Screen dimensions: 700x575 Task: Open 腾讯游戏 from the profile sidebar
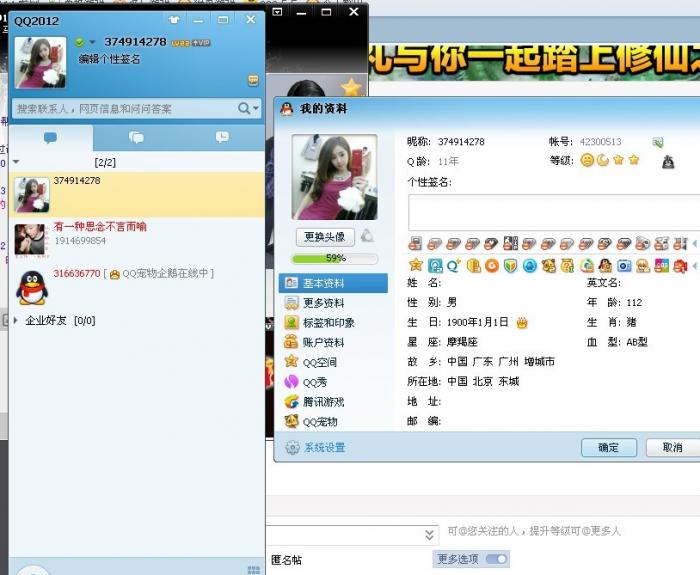(x=333, y=402)
